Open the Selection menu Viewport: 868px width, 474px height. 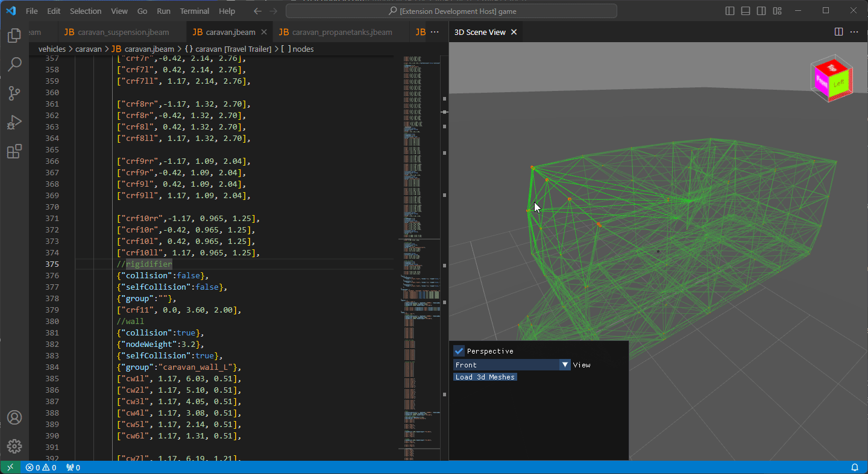86,11
